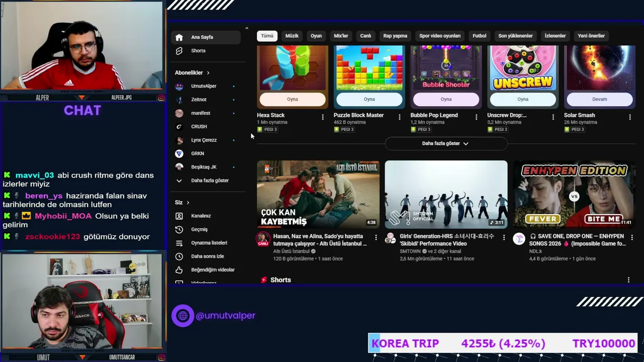Click GRKN channel avatar in subscriptions
644x362 pixels.
coord(179,153)
